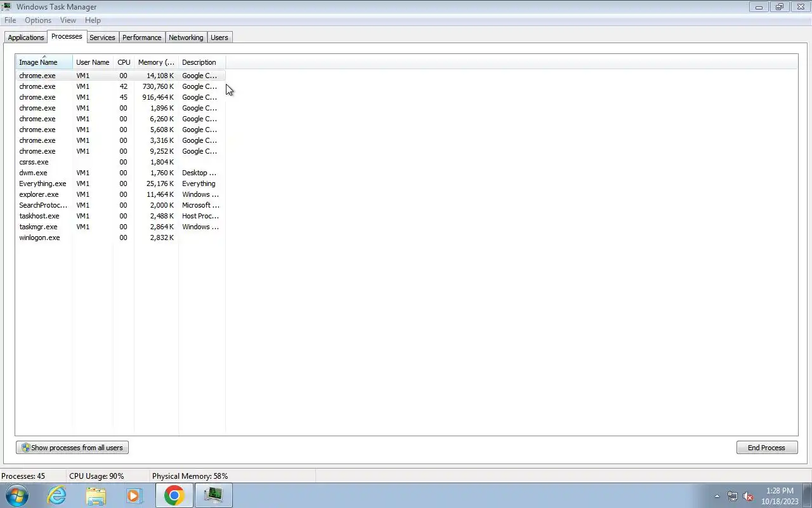Sort processes by Memory column
The height and width of the screenshot is (508, 812).
(156, 62)
